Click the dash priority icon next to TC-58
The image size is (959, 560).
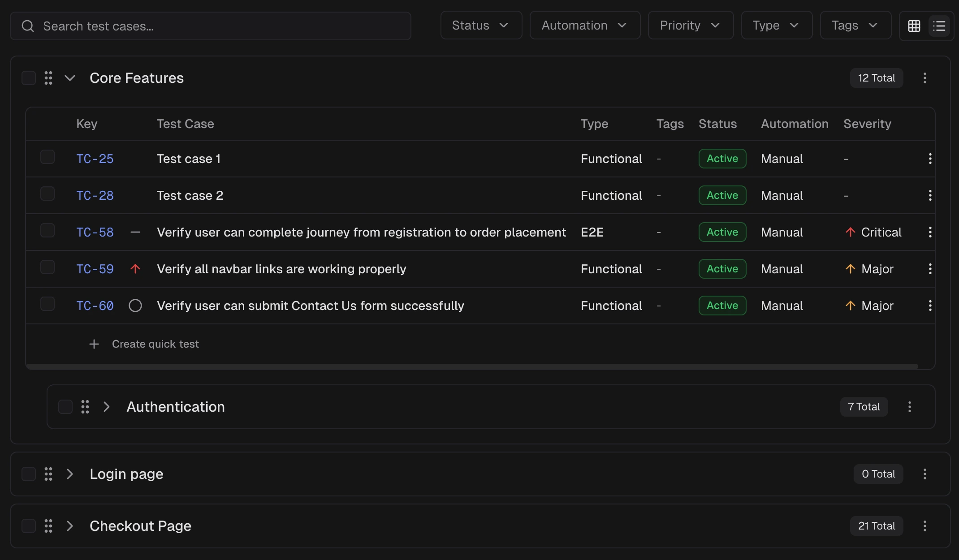[x=135, y=232]
